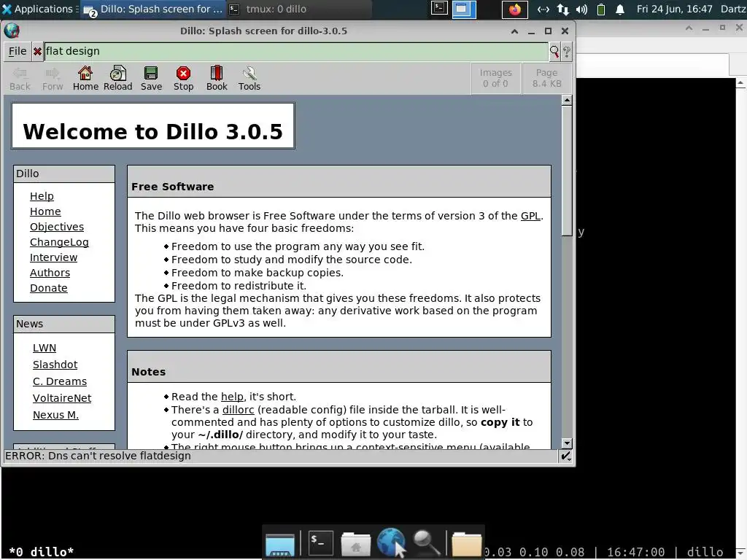Image resolution: width=747 pixels, height=560 pixels.
Task: Open the File menu
Action: point(18,52)
